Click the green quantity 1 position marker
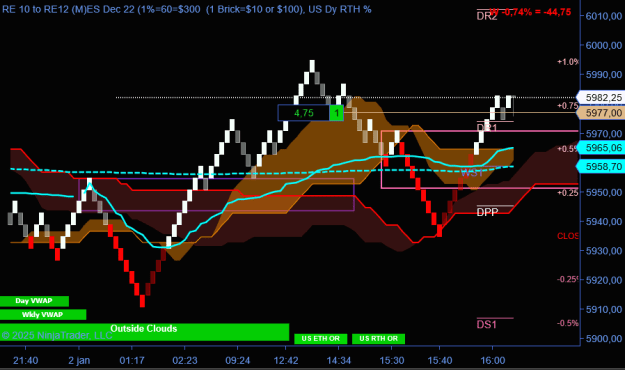Screen dimensions: 625x370 tap(336, 113)
